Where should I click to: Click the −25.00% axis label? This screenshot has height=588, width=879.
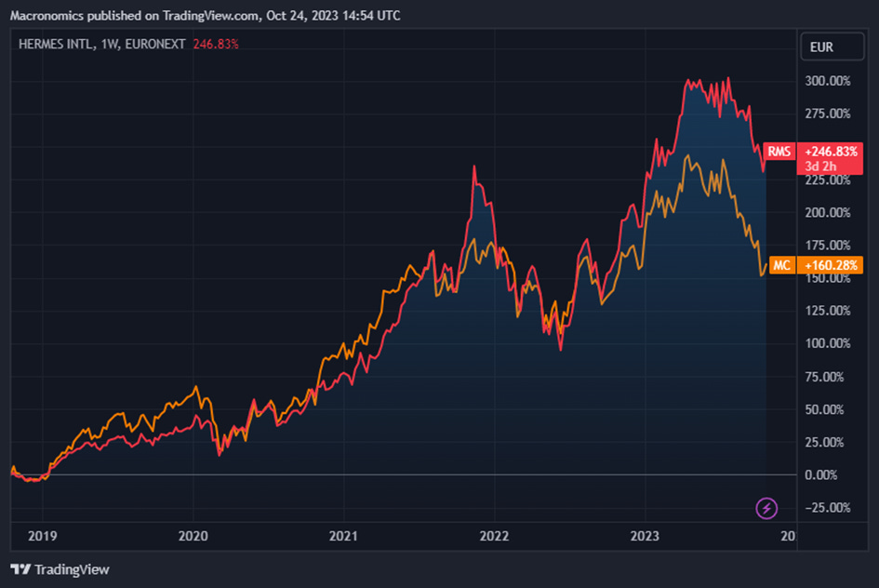828,508
